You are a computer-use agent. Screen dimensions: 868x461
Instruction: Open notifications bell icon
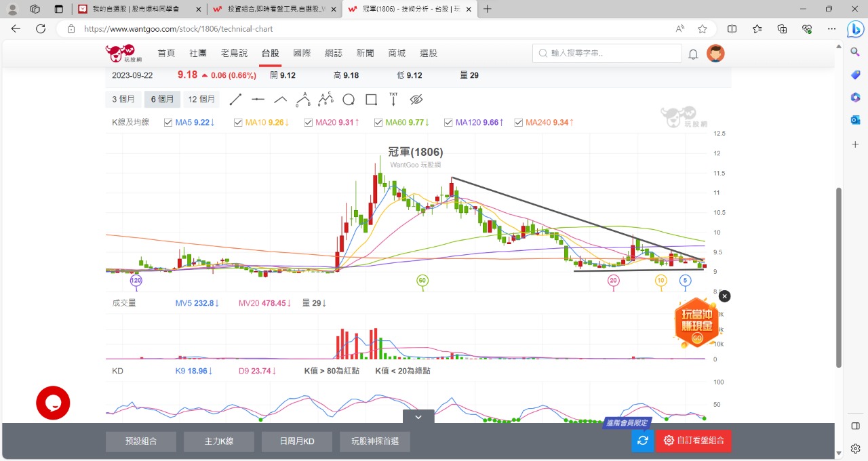(693, 54)
